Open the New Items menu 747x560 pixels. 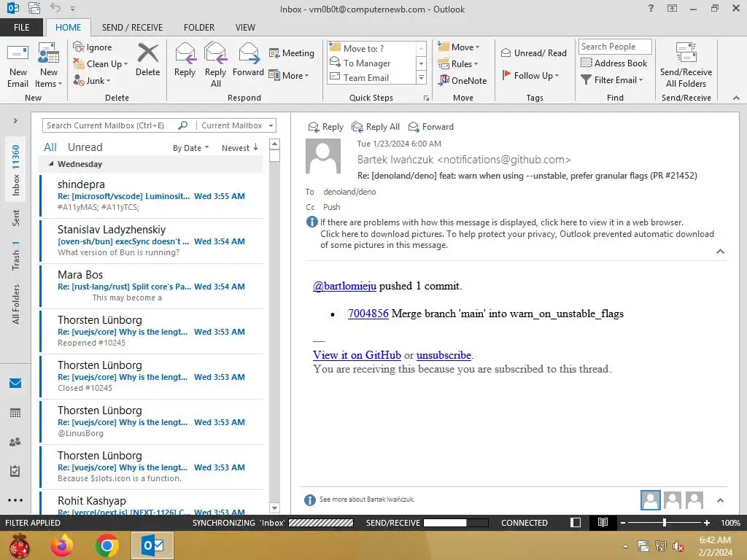click(x=49, y=66)
